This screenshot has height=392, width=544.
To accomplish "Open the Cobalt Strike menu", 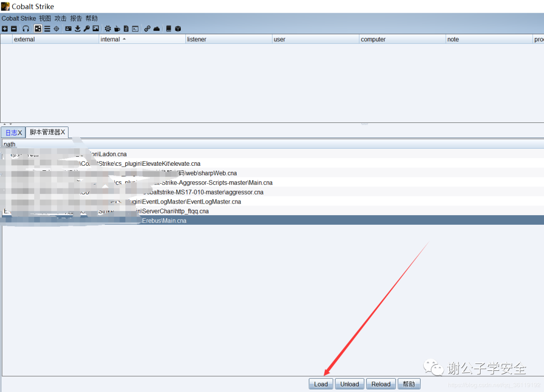I will pos(19,18).
